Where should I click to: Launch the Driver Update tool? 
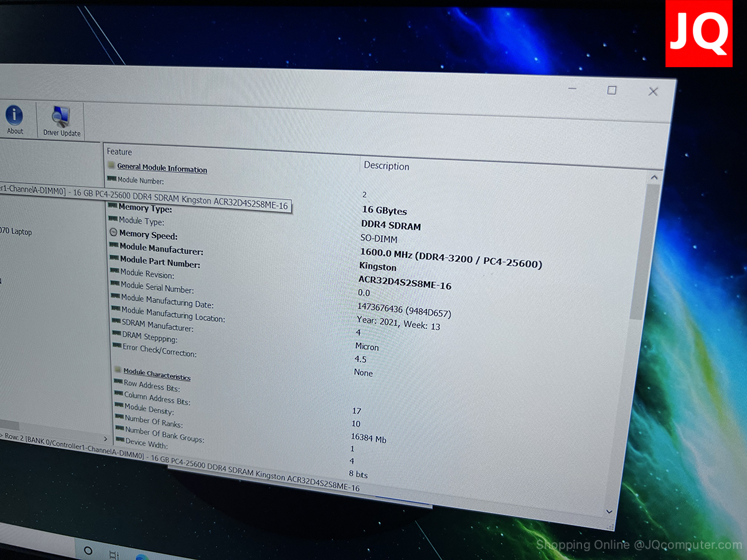(x=62, y=121)
